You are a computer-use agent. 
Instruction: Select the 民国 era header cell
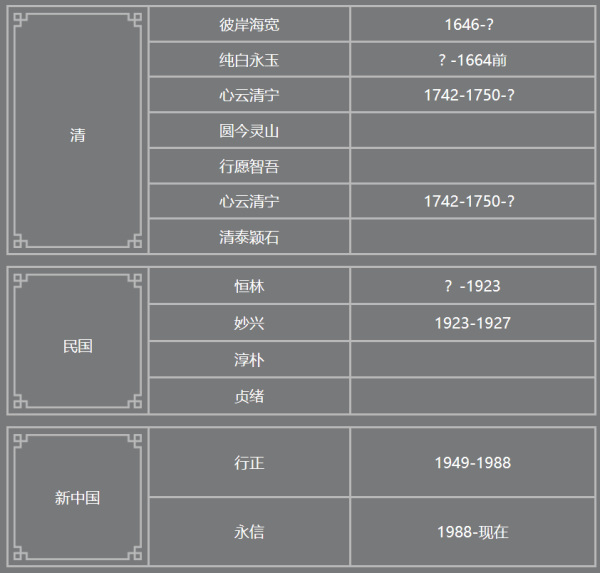78,346
